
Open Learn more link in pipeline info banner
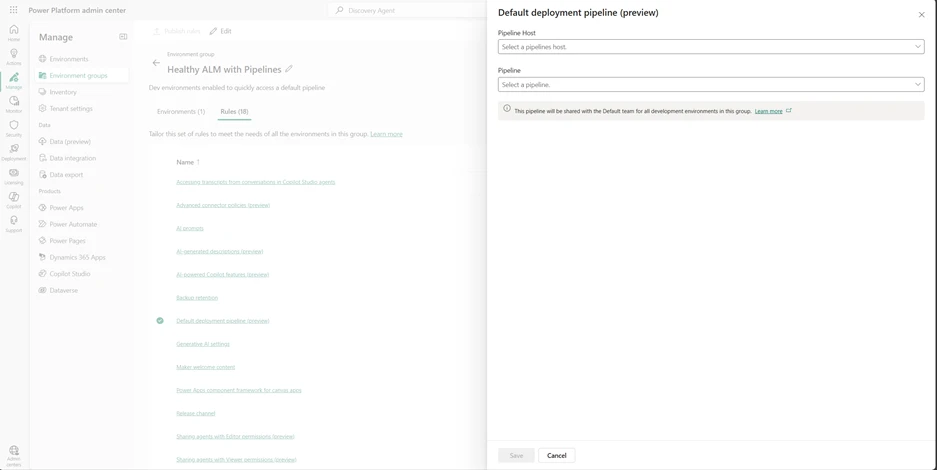768,111
